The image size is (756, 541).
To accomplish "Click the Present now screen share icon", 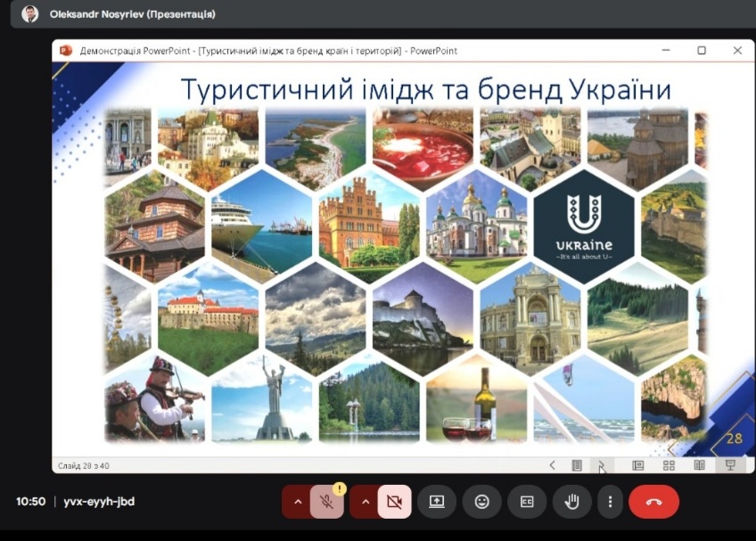I will point(437,502).
